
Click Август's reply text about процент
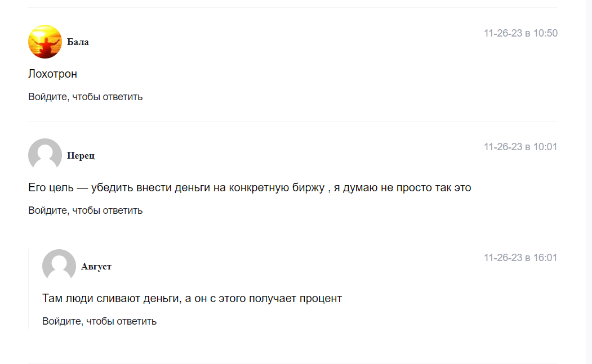192,298
